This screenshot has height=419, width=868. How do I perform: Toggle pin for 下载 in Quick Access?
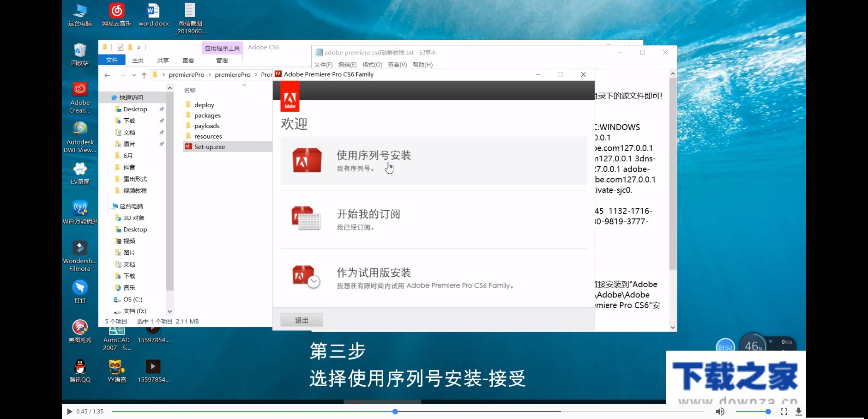point(162,121)
